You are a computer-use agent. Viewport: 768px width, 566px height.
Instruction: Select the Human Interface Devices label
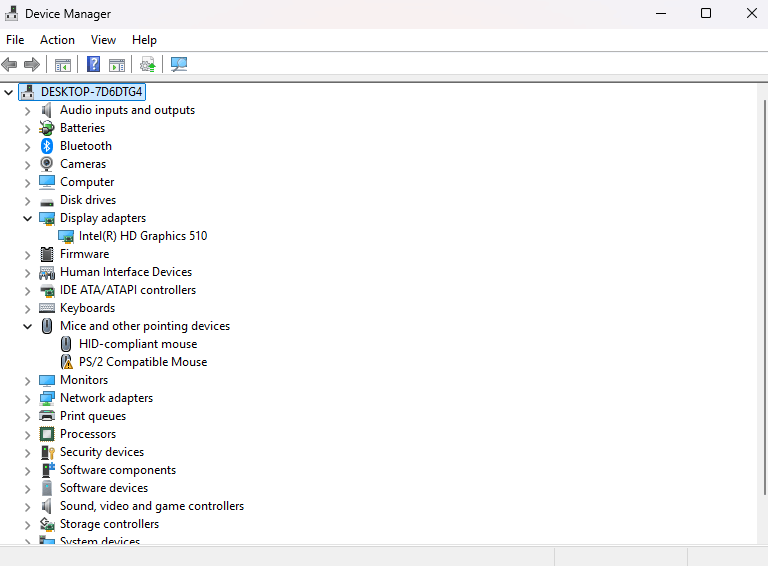pyautogui.click(x=126, y=272)
